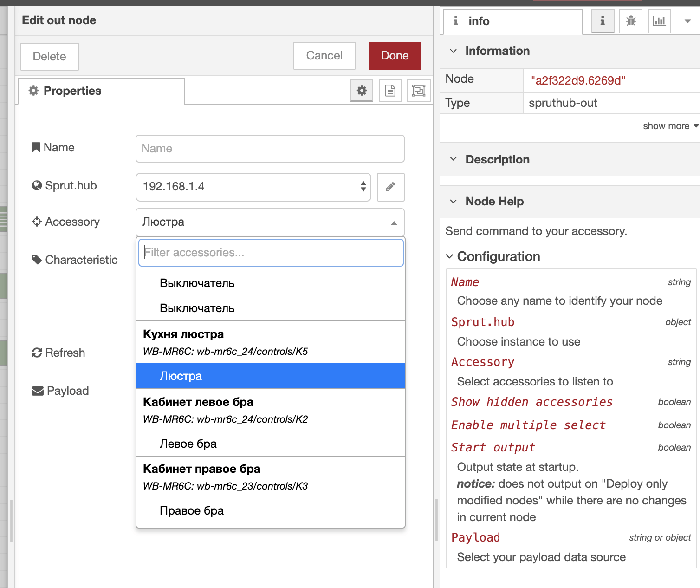The width and height of the screenshot is (700, 588).
Task: Expand show more node details
Action: (671, 126)
